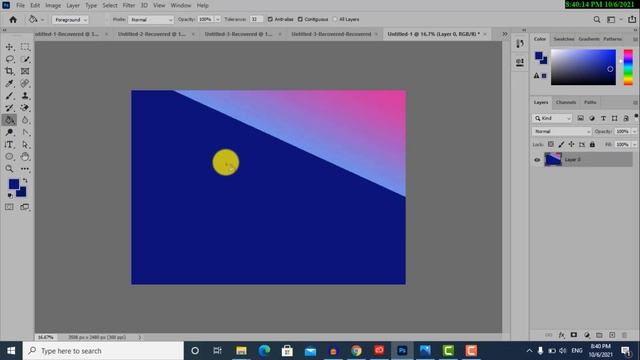The image size is (640, 360).
Task: Select the Rectangular Marquee tool
Action: (x=25, y=47)
